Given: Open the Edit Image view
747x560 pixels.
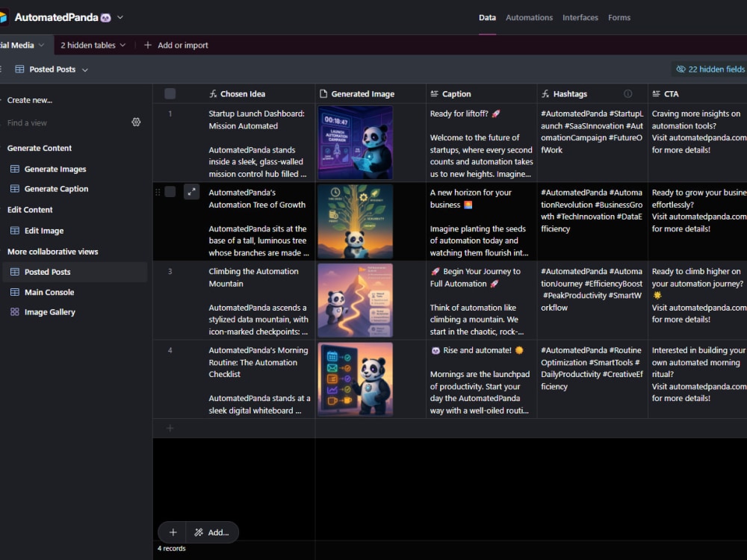Looking at the screenshot, I should 75,231.
